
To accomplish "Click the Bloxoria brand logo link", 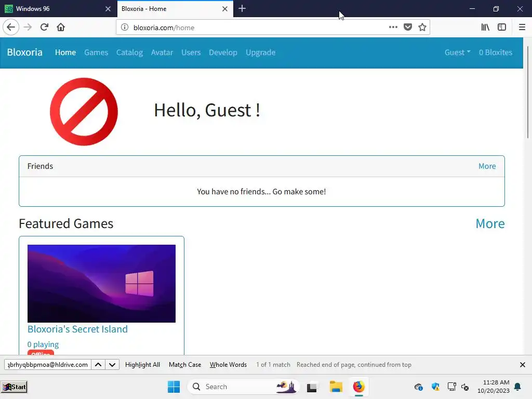I will coord(25,52).
